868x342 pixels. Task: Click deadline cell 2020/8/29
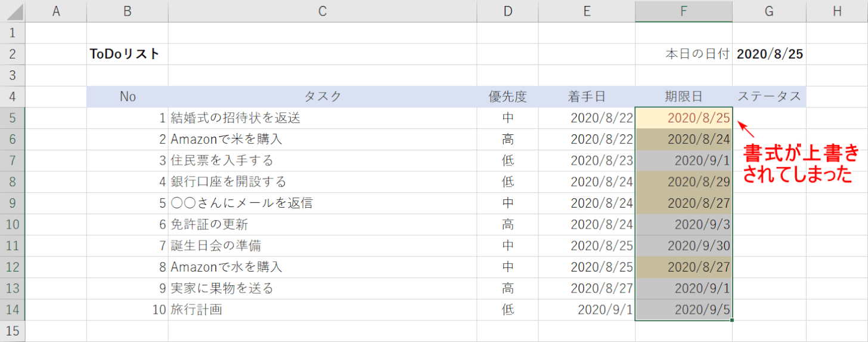(684, 182)
